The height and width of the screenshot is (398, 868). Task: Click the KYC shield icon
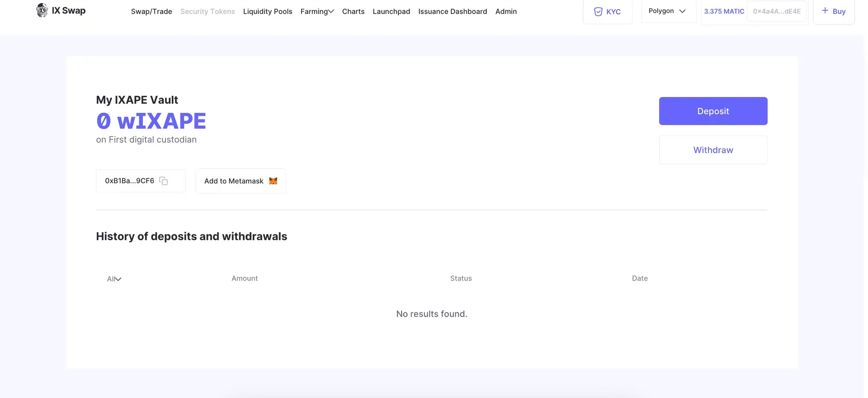tap(598, 12)
